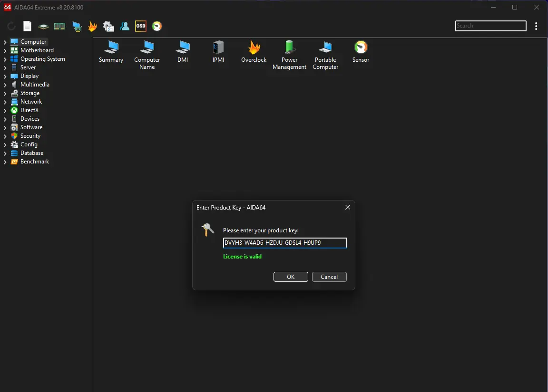Select Motherboard in the sidebar tree
This screenshot has height=392, width=548.
[37, 50]
